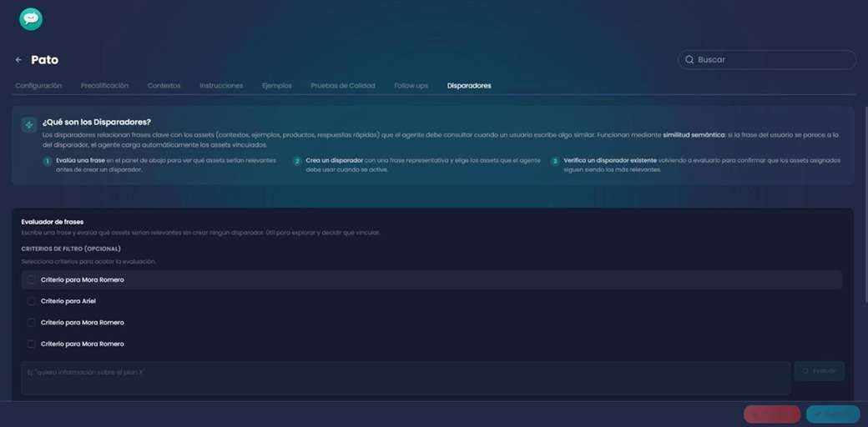Go back using arrow beside Pato
The height and width of the screenshot is (427, 868).
pyautogui.click(x=19, y=60)
